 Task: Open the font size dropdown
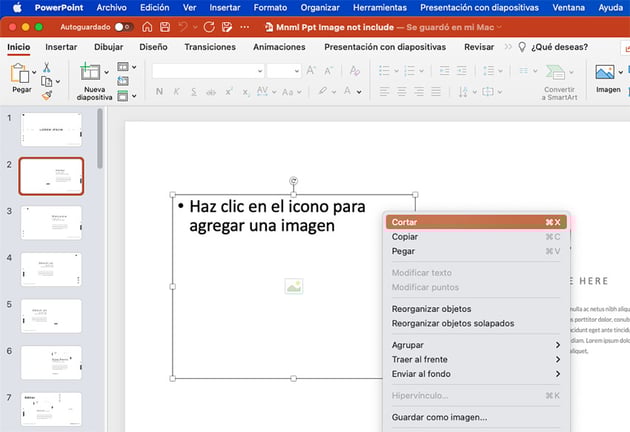[283, 70]
